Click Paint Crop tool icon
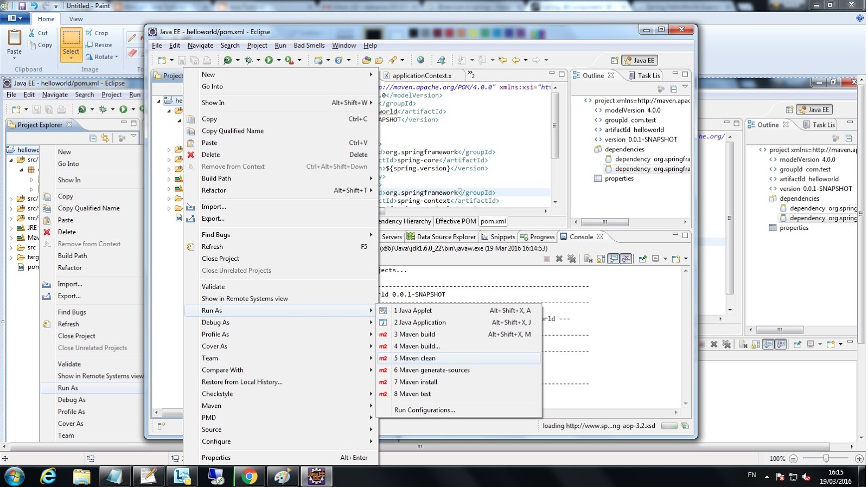Viewport: 868px width, 487px height. (x=90, y=33)
